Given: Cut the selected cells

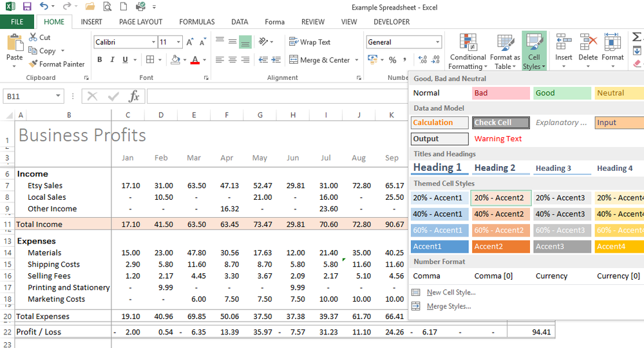Looking at the screenshot, I should (39, 37).
